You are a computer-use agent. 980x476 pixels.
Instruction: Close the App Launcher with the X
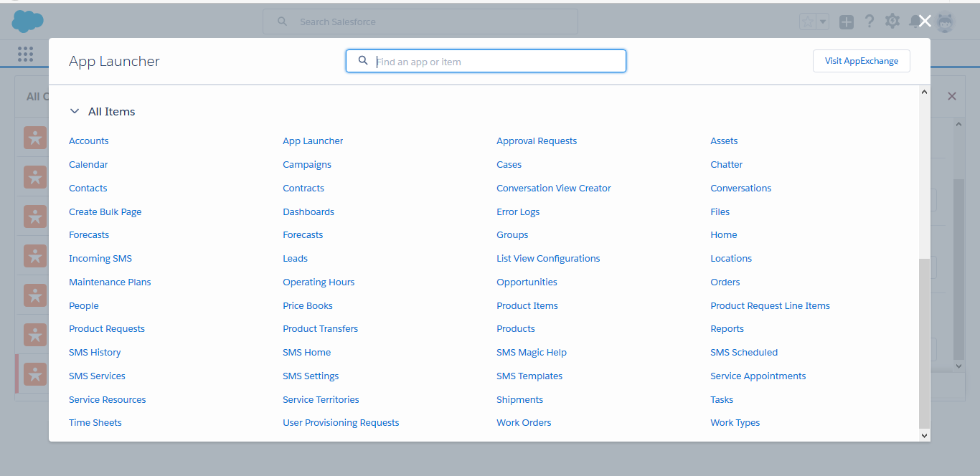point(925,22)
